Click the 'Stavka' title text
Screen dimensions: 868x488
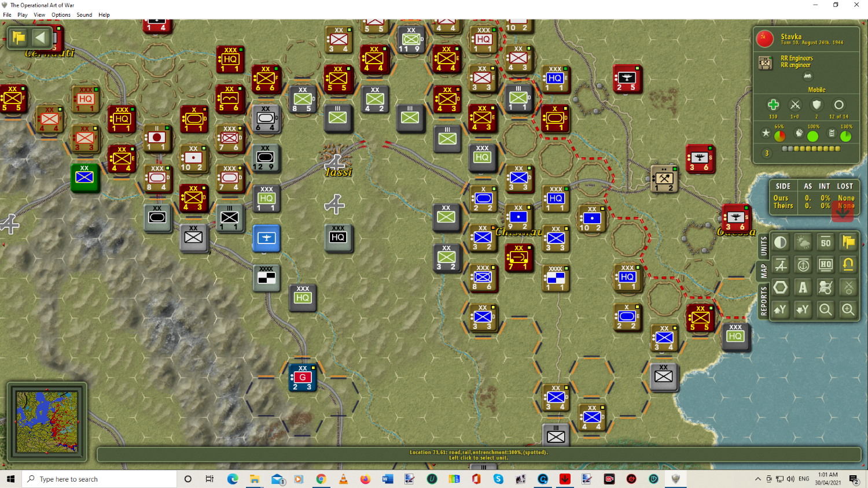[791, 36]
